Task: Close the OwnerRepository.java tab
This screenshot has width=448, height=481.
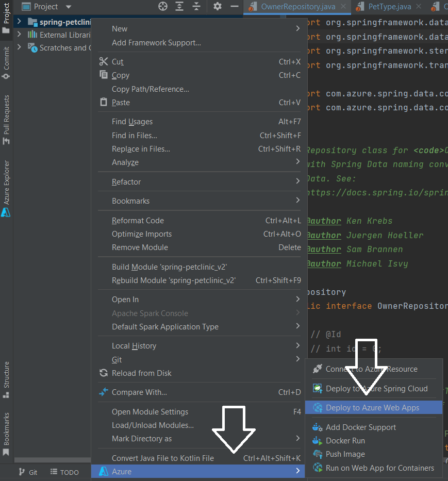Action: 343,6
